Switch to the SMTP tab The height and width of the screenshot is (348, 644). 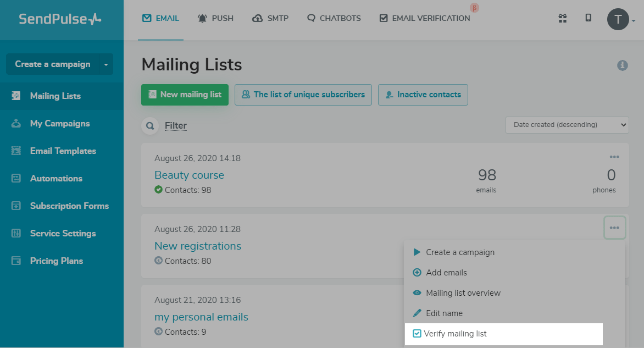(x=270, y=18)
